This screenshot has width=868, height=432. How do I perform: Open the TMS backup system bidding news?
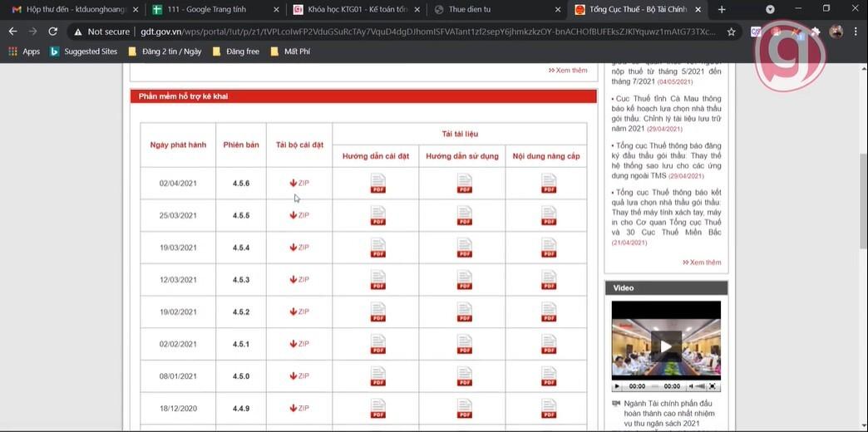pos(667,160)
